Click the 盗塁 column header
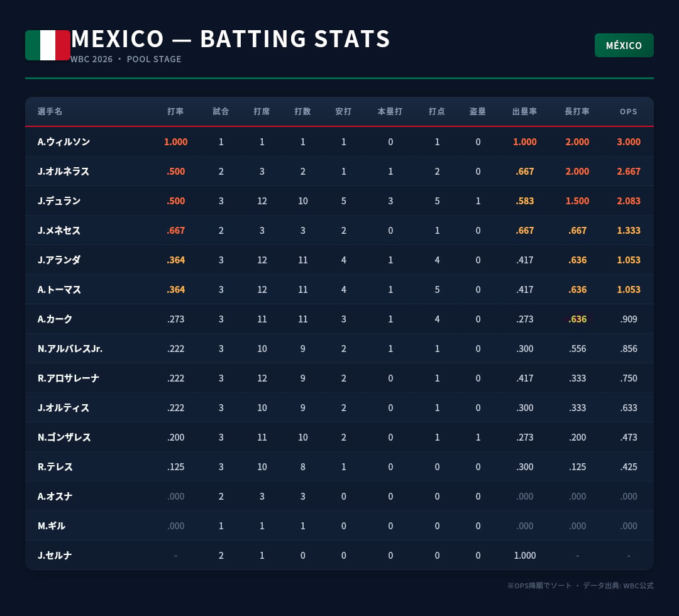Viewport: 679px width, 616px height. (x=477, y=112)
